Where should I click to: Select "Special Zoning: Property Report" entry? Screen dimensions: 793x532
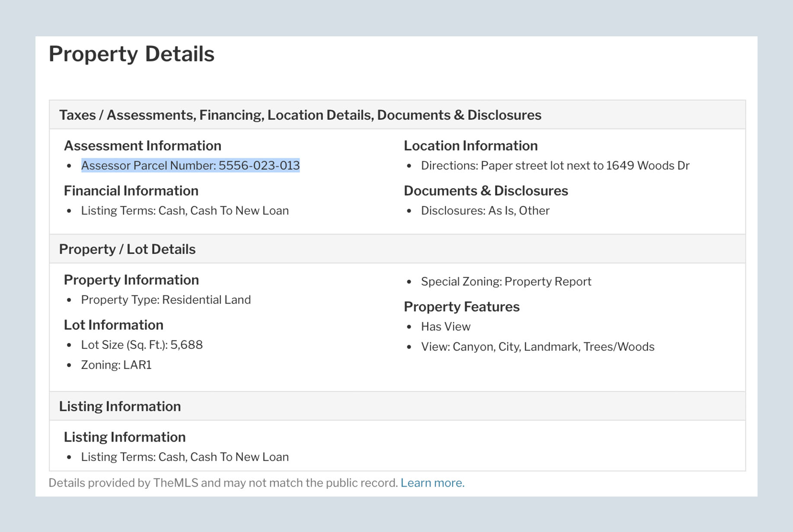coord(506,282)
